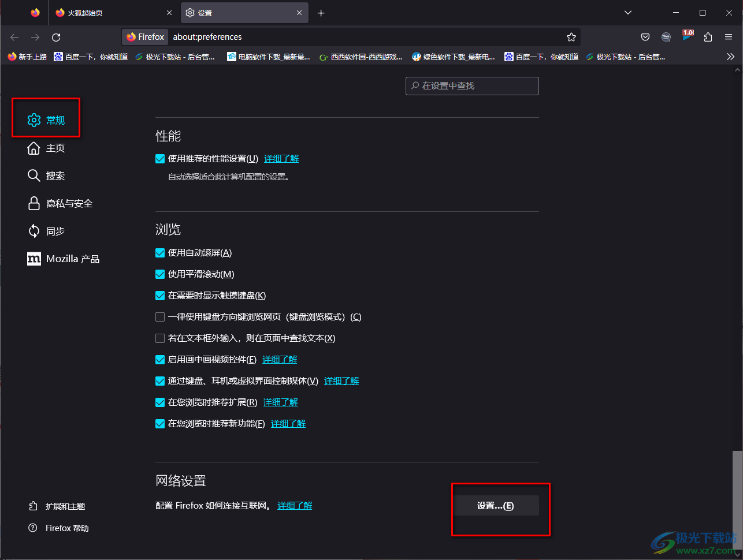Go forward with the forward arrow

(36, 37)
